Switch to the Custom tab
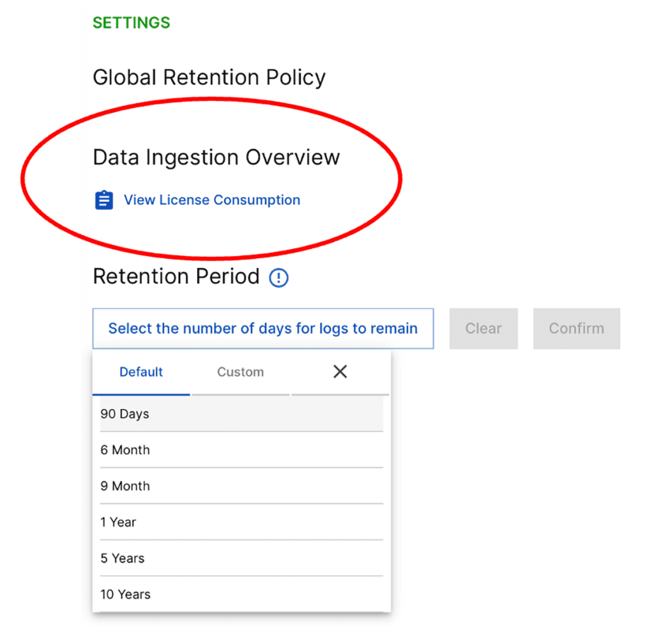 click(240, 372)
